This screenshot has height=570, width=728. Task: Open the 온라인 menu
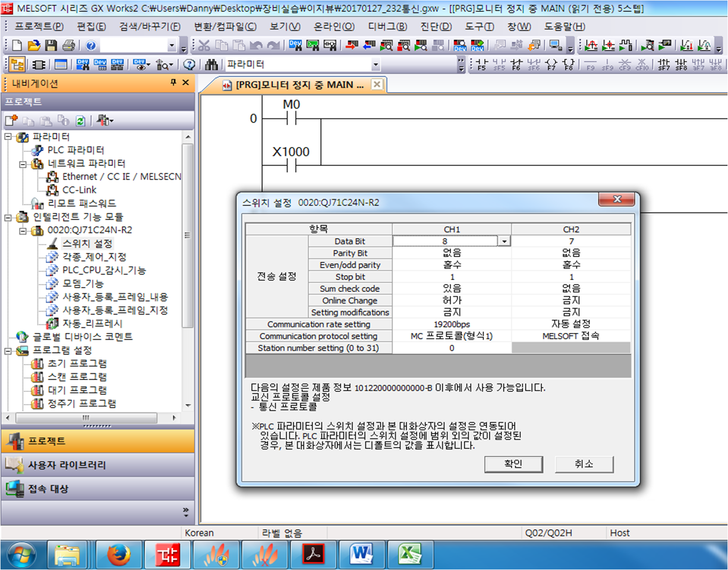334,27
